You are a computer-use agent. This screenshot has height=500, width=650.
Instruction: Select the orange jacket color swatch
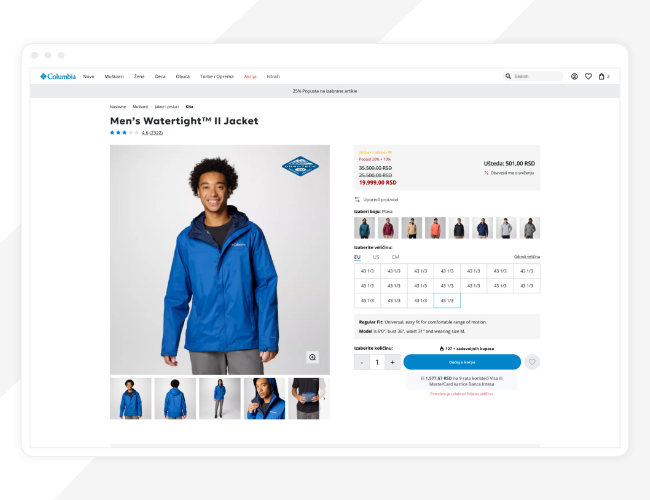pyautogui.click(x=435, y=228)
